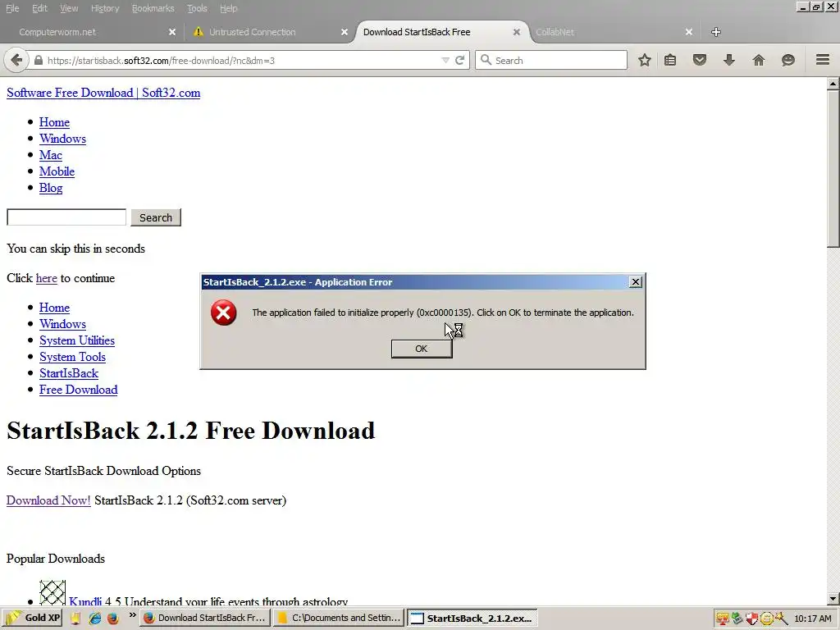
Task: Open the Help menu
Action: pyautogui.click(x=228, y=8)
